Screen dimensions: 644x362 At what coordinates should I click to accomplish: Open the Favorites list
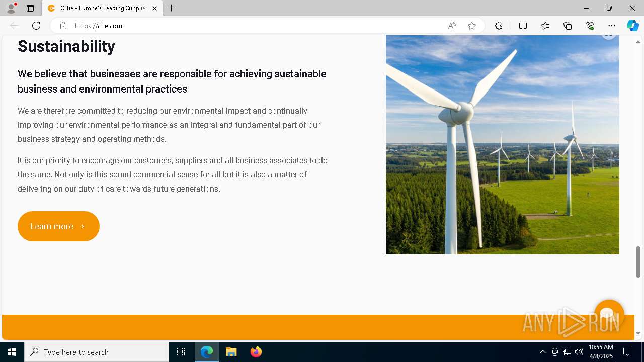(545, 26)
